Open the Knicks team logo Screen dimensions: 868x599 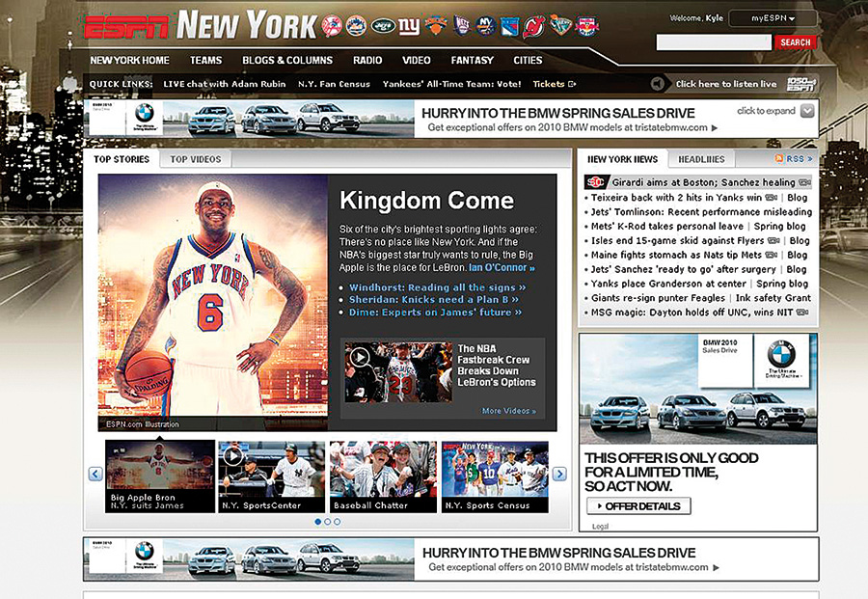[x=436, y=25]
